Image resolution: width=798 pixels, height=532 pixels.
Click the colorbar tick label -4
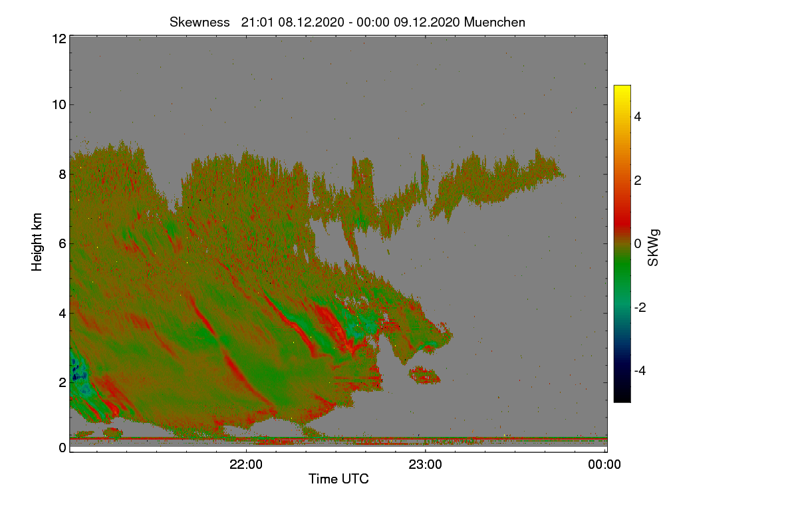640,370
